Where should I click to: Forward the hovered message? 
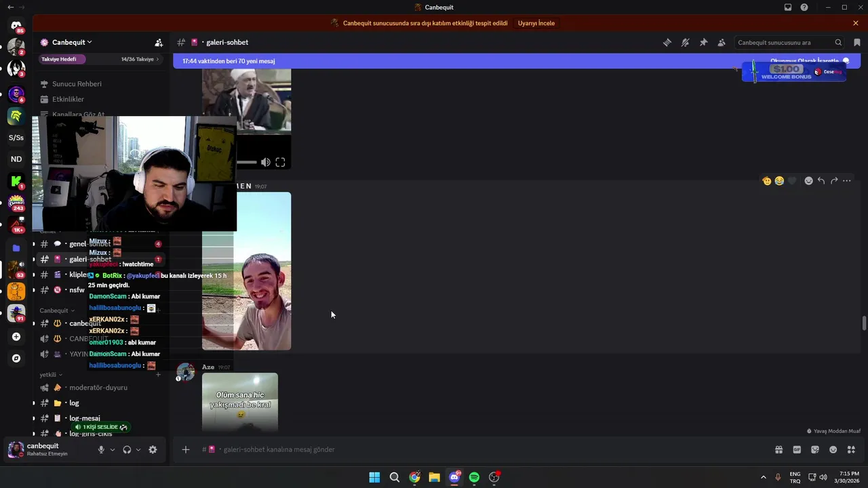[x=834, y=181]
